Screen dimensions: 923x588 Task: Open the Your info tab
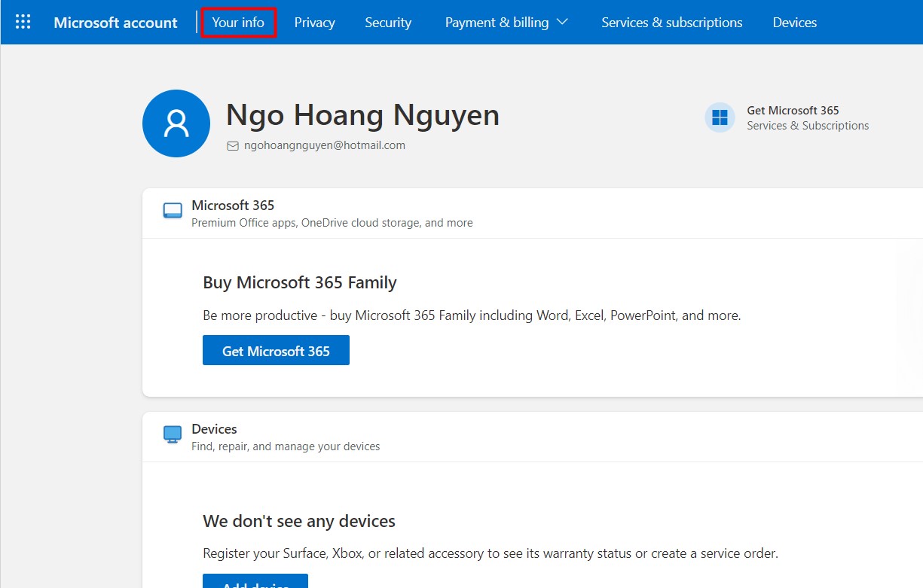tap(238, 23)
